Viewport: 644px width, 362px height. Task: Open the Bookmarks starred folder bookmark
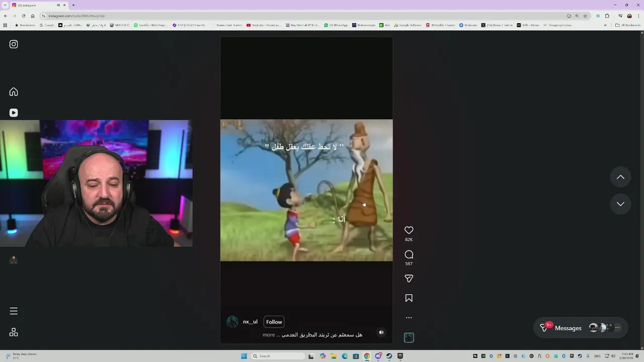(x=25, y=25)
